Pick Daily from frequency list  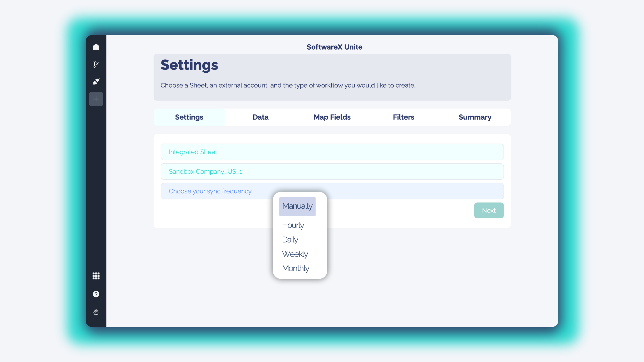(x=290, y=240)
